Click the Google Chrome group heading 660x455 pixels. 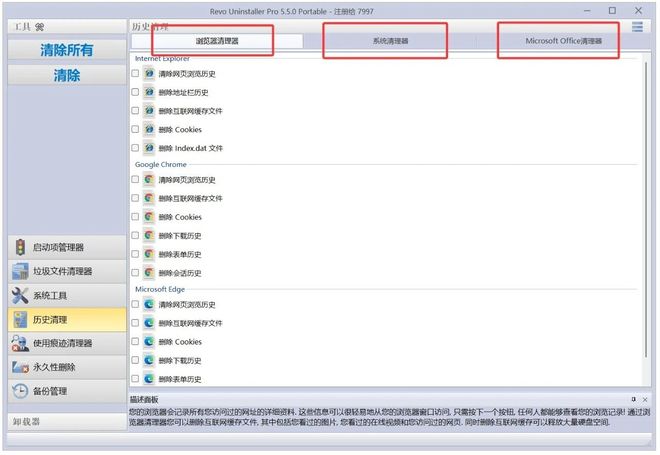pos(161,164)
